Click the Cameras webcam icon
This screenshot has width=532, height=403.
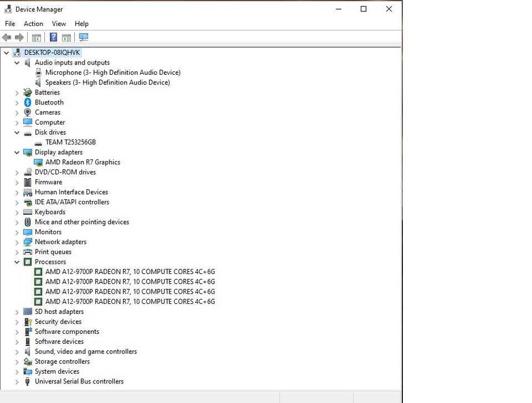click(28, 112)
